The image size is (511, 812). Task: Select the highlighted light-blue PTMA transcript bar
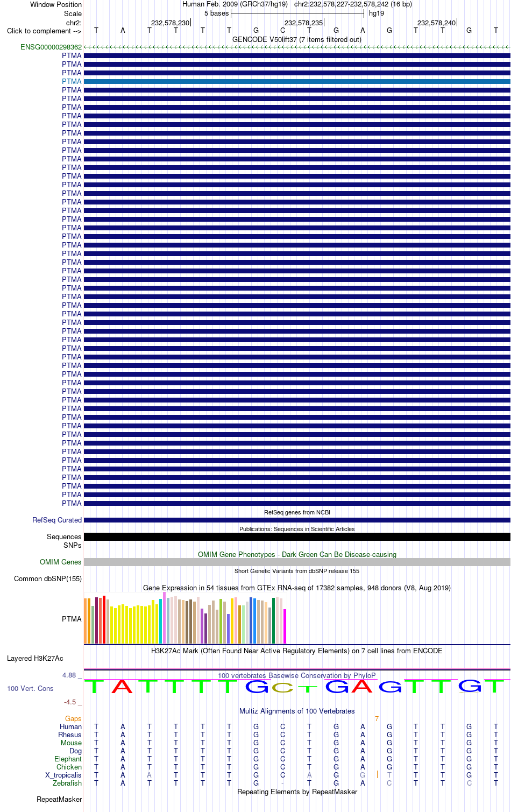[297, 81]
